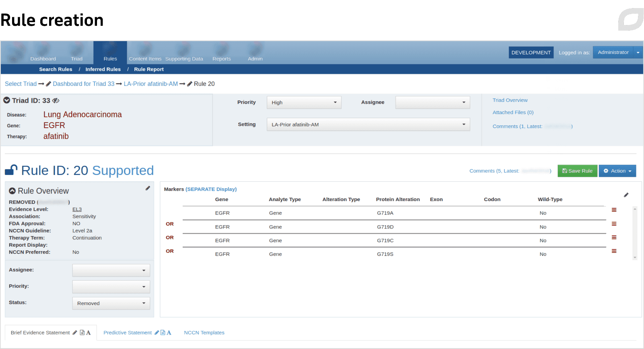Open row menu for G719A marker

614,210
